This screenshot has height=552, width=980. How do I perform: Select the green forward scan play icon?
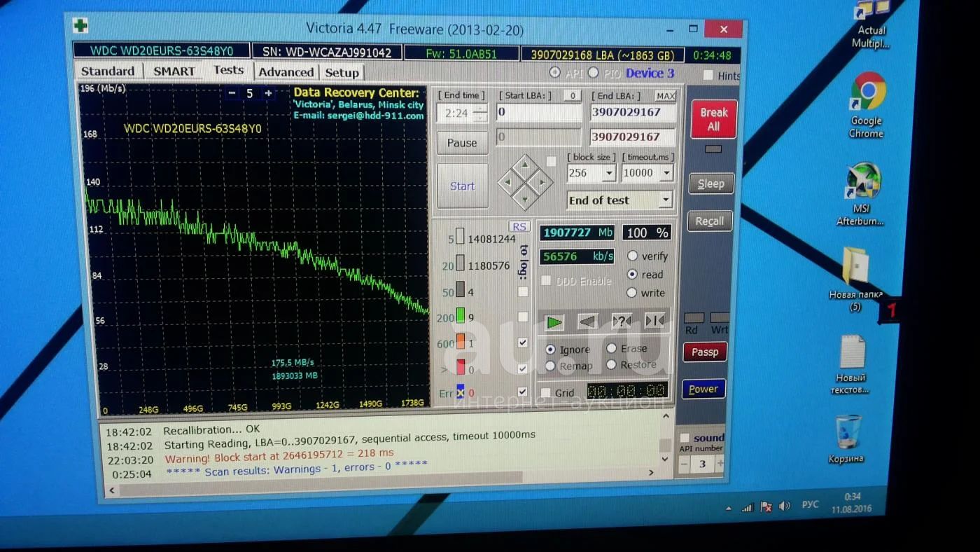point(554,322)
